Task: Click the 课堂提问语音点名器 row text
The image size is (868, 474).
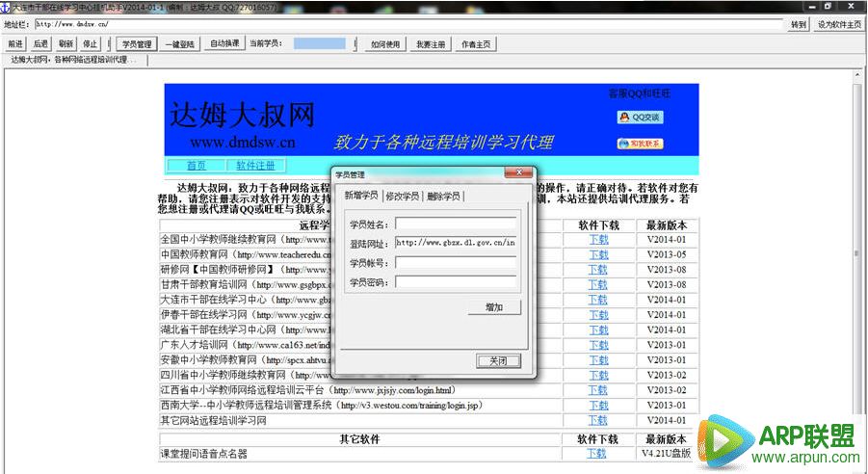Action: tap(203, 454)
